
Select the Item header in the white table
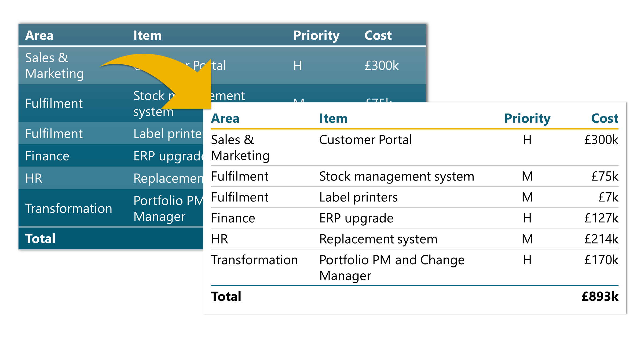(333, 119)
